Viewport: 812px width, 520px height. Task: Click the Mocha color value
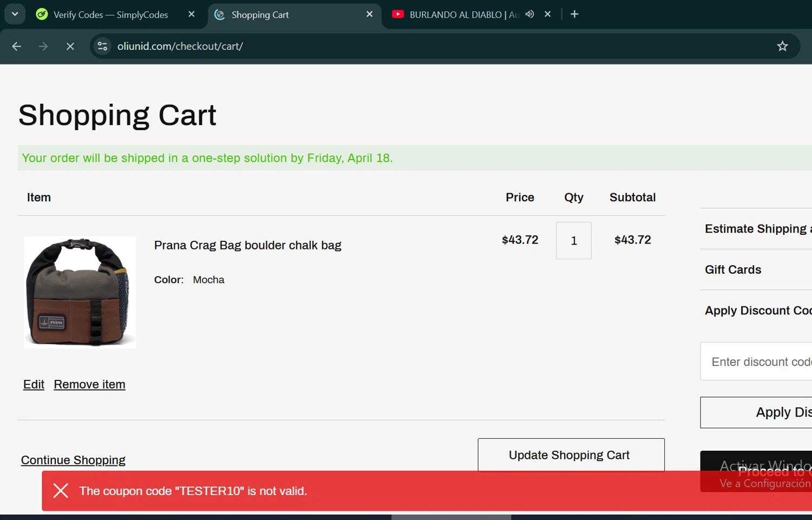pyautogui.click(x=208, y=280)
